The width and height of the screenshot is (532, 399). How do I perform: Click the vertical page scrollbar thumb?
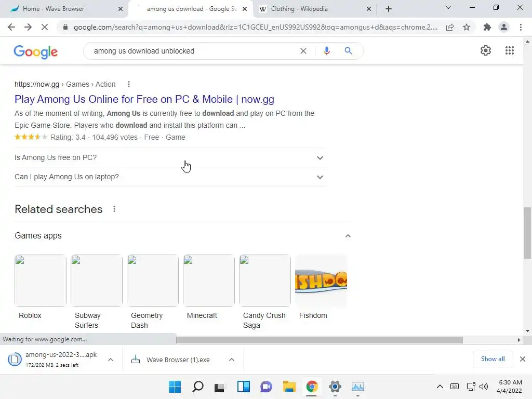[527, 233]
